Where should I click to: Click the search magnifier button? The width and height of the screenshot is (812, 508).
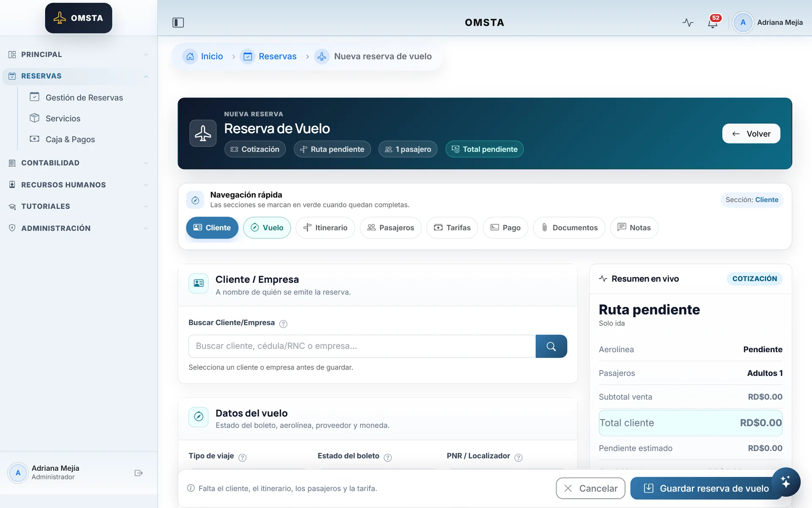tap(551, 346)
